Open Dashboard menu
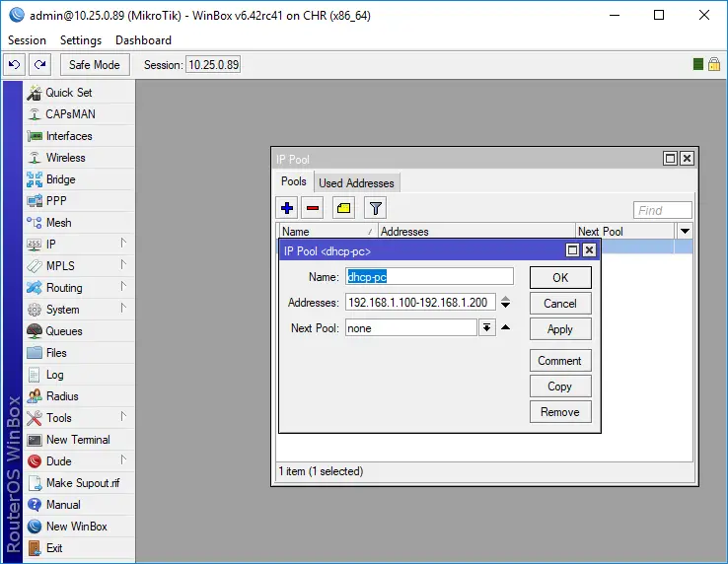This screenshot has height=564, width=728. (143, 40)
